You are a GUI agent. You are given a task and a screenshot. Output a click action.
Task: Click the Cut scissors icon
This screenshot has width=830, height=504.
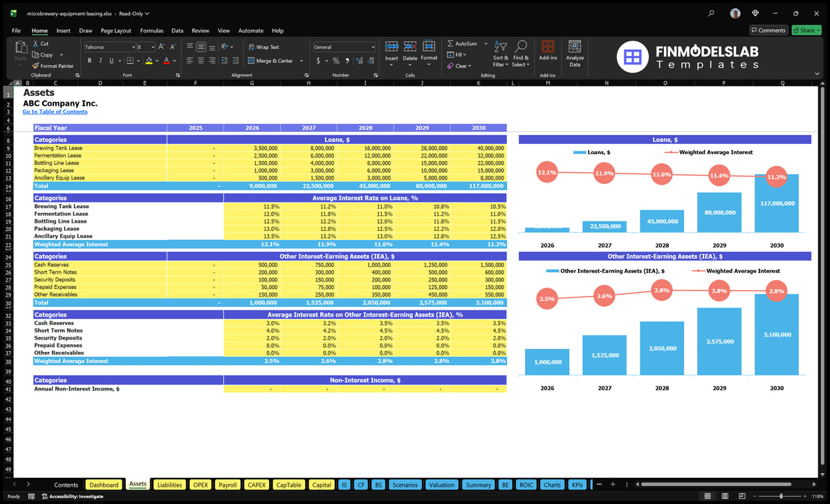click(x=35, y=44)
